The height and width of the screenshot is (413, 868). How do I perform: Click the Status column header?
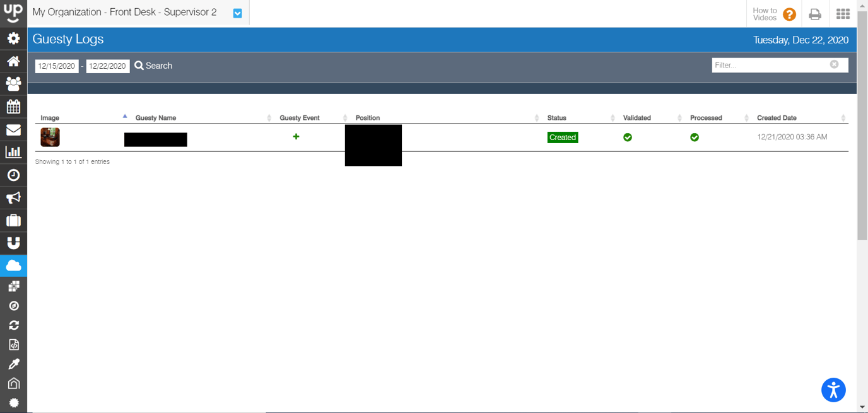pyautogui.click(x=558, y=117)
